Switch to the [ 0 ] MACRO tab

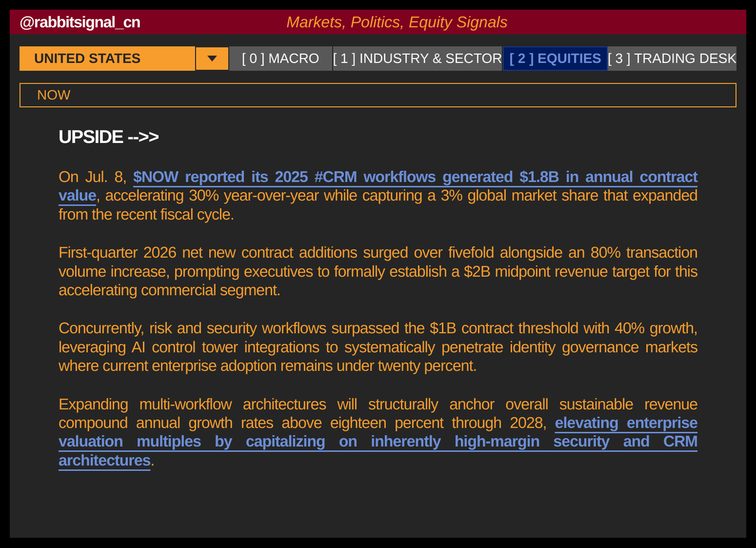(281, 59)
